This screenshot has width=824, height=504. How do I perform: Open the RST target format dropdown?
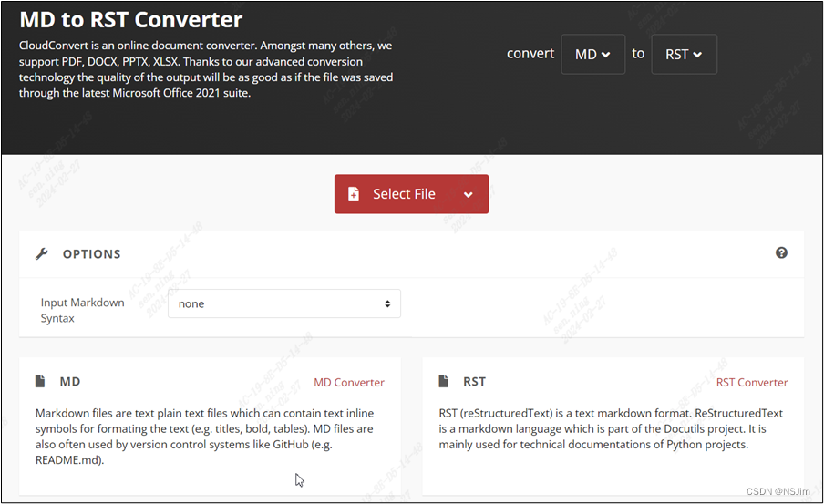coord(684,54)
